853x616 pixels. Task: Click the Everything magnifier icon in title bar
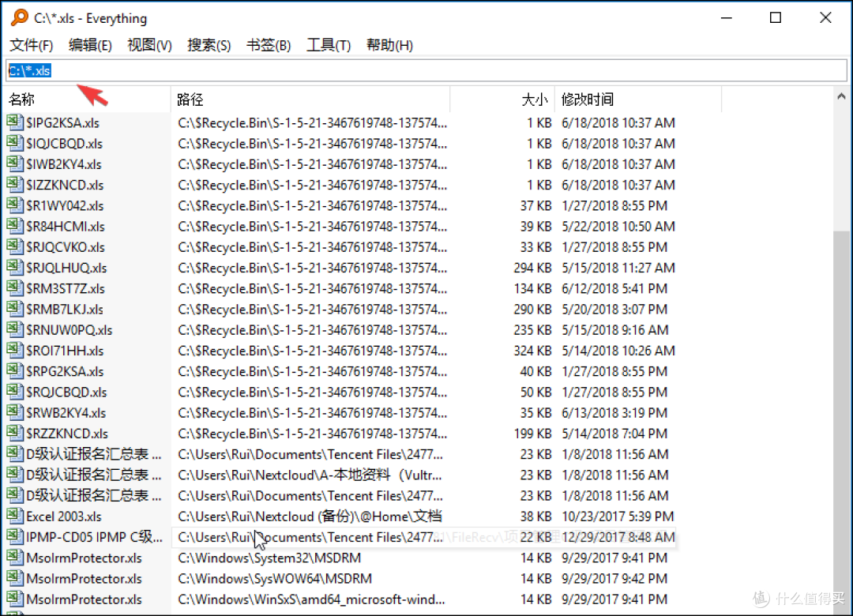point(20,17)
